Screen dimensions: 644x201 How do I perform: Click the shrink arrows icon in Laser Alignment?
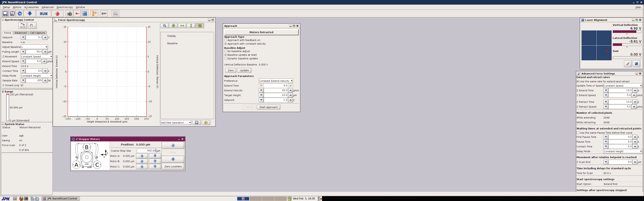click(x=628, y=64)
